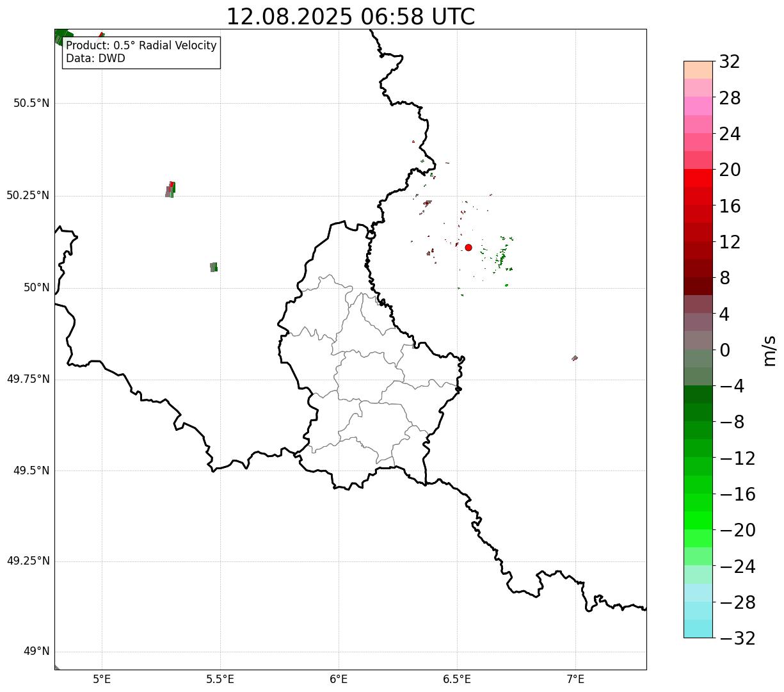Click the colorbar label "24"
Screen dimensions: 784x692
730,134
